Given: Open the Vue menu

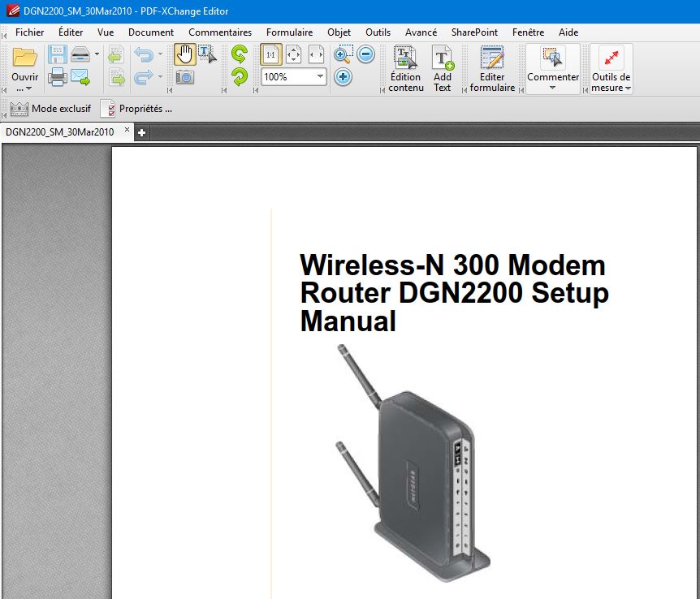Looking at the screenshot, I should coord(106,32).
